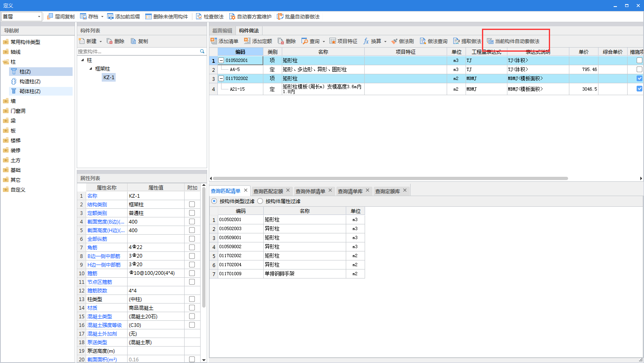The width and height of the screenshot is (644, 363).
Task: Click 删除 in 构件做法 toolbar
Action: pos(287,41)
